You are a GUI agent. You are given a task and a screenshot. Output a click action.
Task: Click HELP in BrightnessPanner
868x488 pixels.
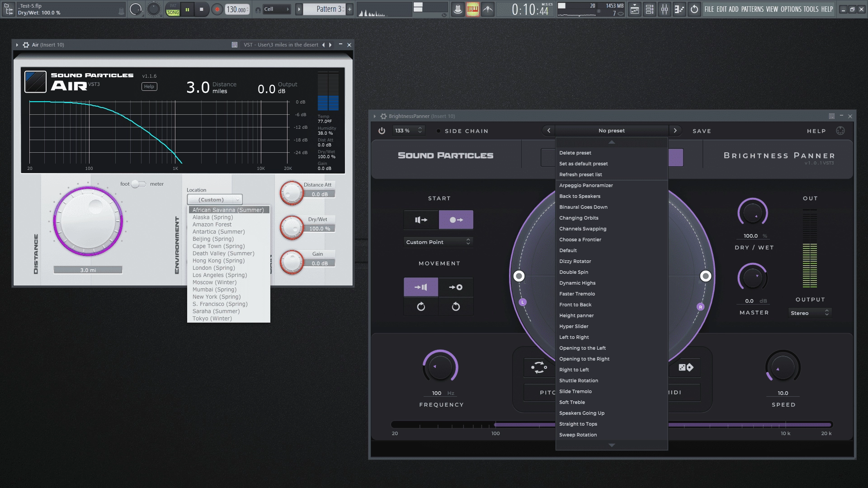point(816,131)
